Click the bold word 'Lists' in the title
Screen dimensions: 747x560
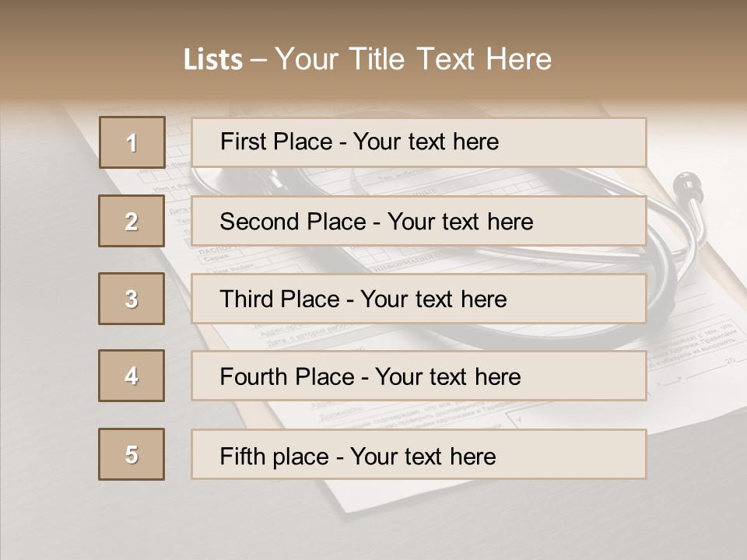click(x=213, y=60)
